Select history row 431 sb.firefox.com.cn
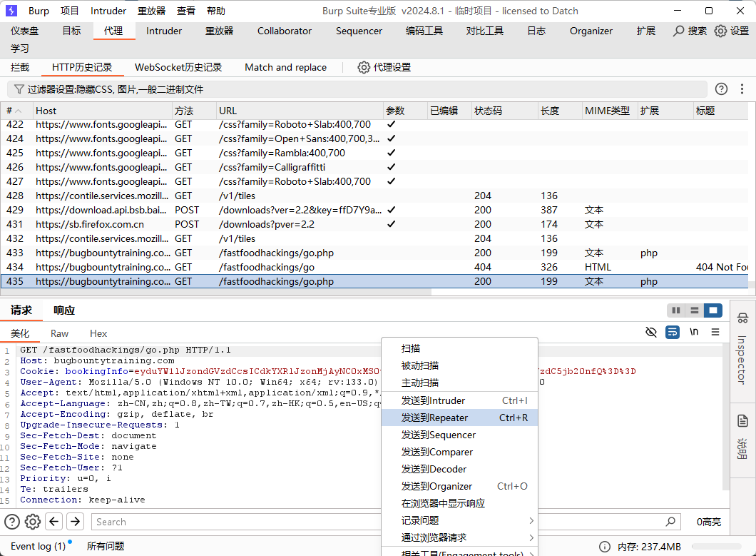This screenshot has width=756, height=556. click(x=374, y=224)
